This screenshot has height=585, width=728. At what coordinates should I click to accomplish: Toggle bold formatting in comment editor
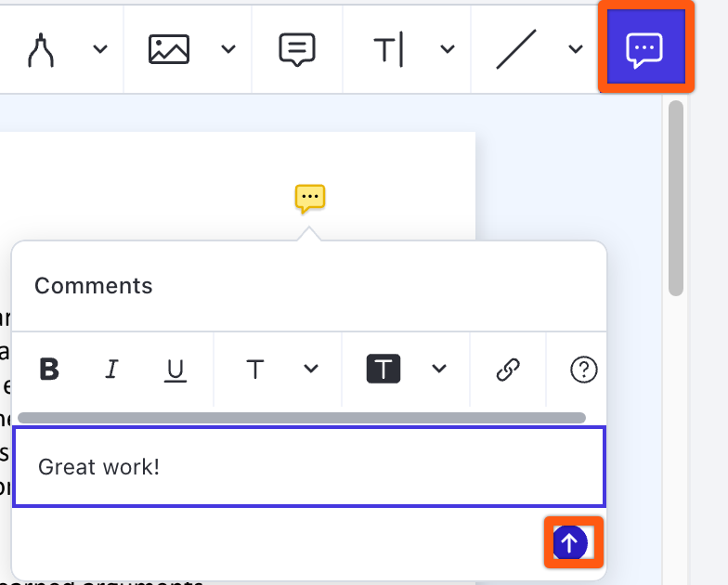49,370
